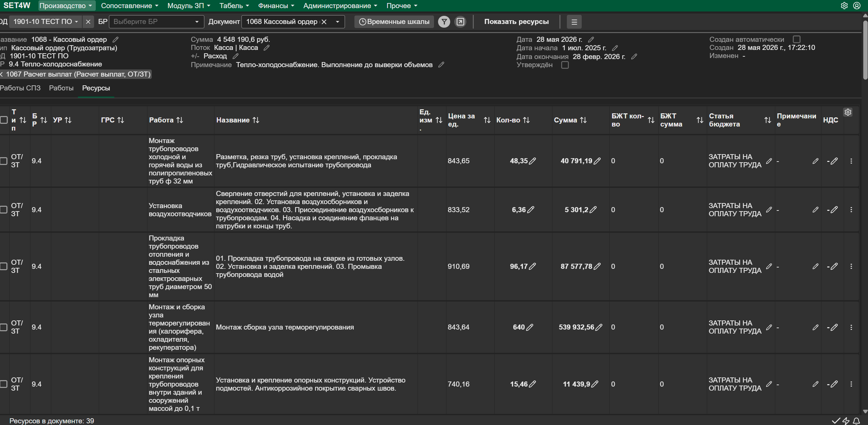
Task: Open the Прочее menu
Action: point(402,6)
